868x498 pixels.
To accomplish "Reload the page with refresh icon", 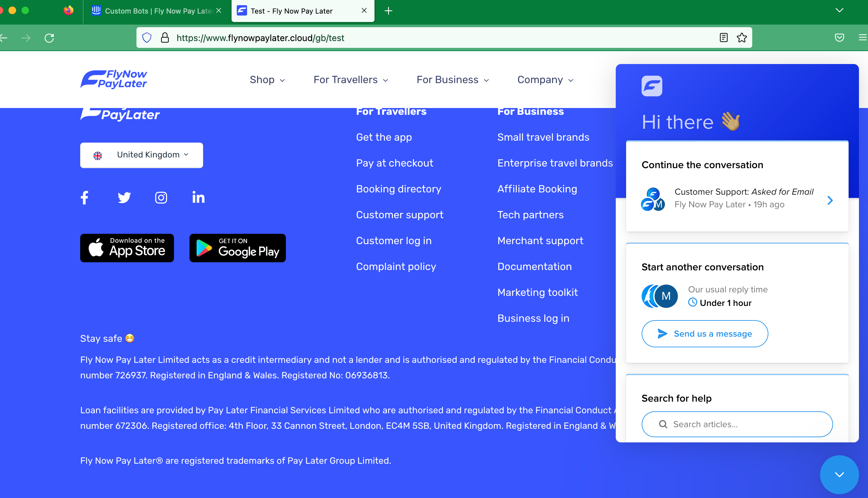I will [x=49, y=38].
